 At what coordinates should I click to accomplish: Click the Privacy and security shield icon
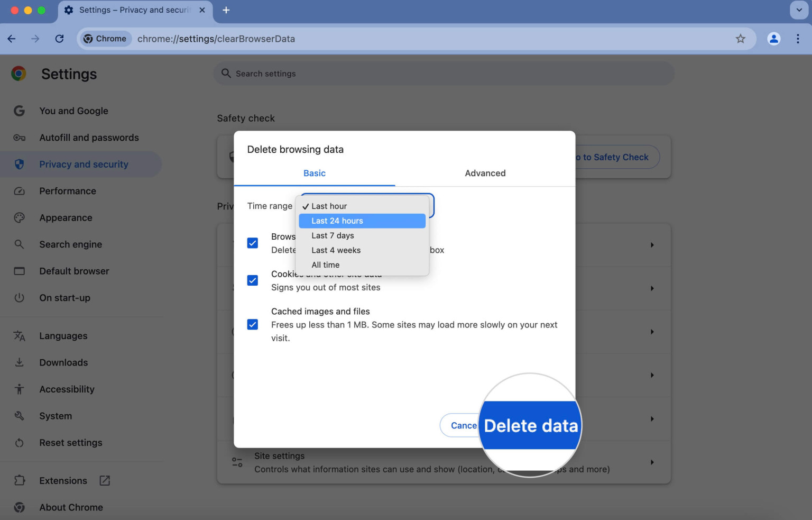[20, 164]
